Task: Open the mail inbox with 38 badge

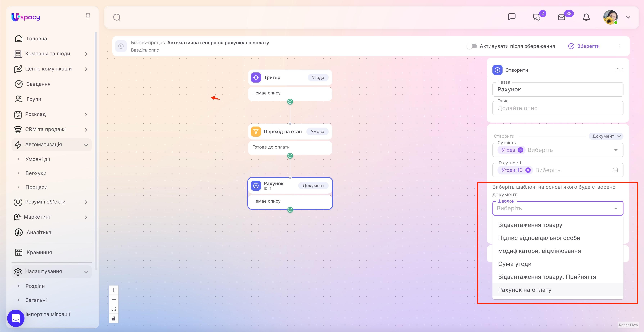Action: click(x=562, y=17)
